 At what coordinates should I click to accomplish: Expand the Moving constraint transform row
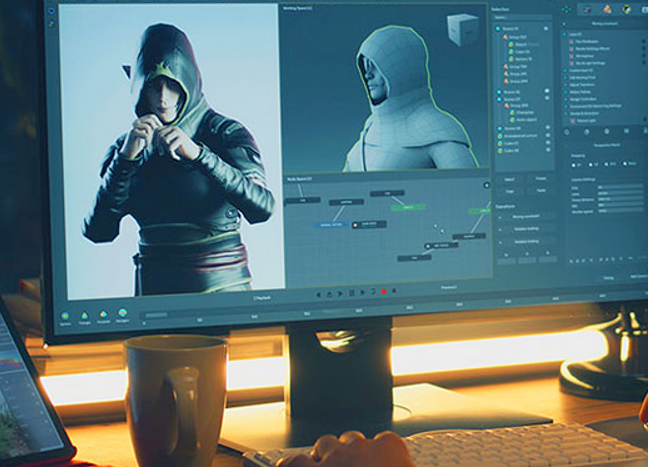[501, 215]
